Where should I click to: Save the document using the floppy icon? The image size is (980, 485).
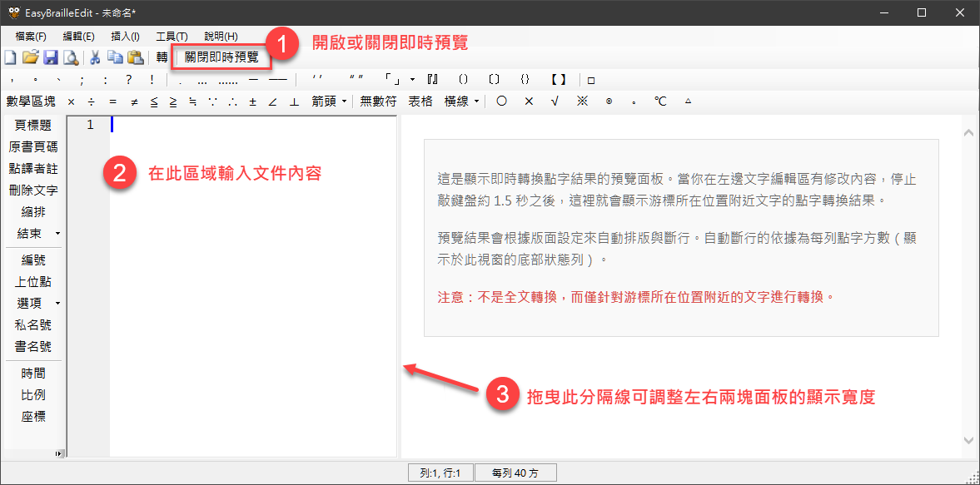coord(50,57)
